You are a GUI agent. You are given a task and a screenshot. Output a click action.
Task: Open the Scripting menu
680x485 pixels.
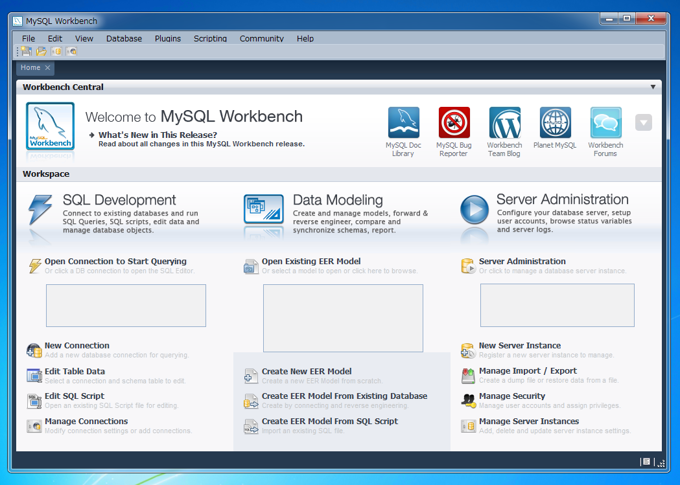coord(210,39)
